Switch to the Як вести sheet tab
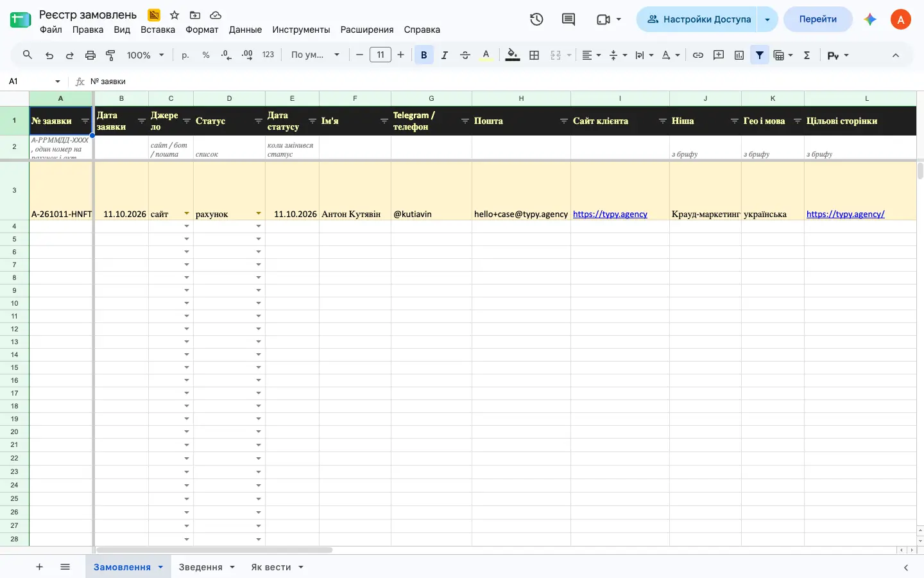Image resolution: width=924 pixels, height=578 pixels. click(x=277, y=567)
